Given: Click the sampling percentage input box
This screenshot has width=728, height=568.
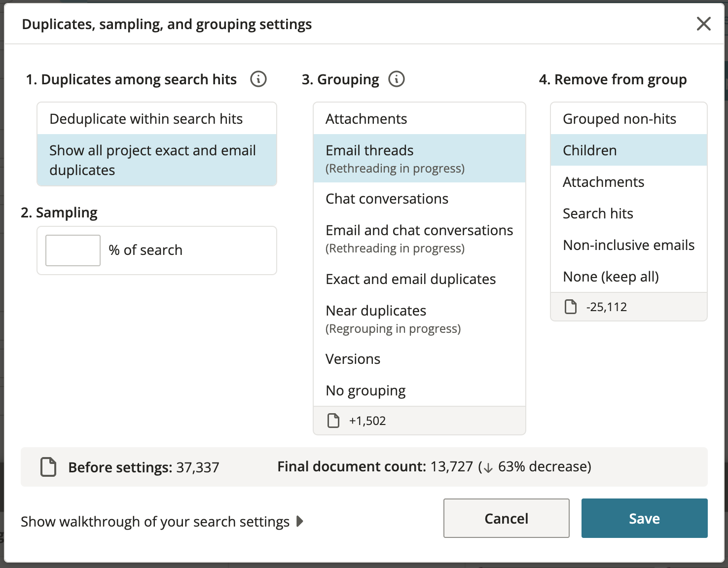Looking at the screenshot, I should coord(73,250).
